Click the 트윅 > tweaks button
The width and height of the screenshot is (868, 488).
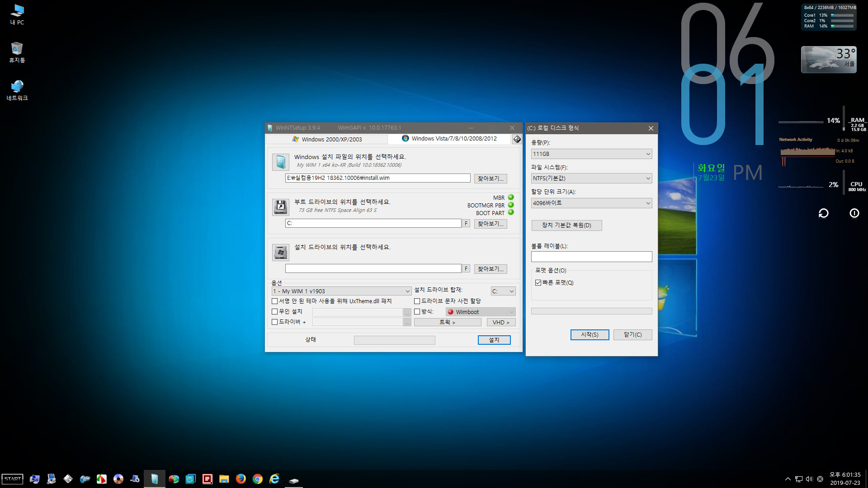448,322
